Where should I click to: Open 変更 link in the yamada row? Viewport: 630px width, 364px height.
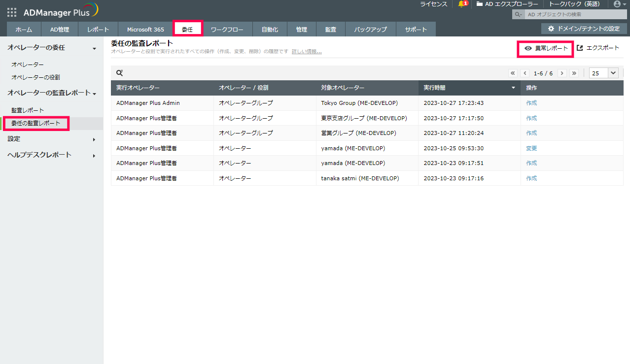(531, 148)
